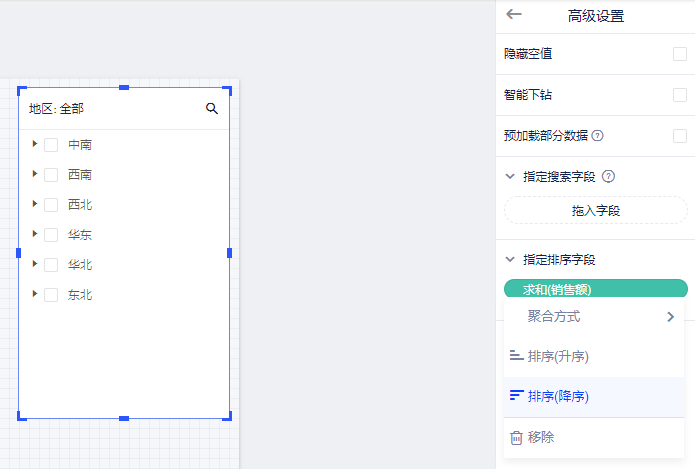Click help icon beside 指定搜索字段
The width and height of the screenshot is (695, 469).
coord(608,177)
